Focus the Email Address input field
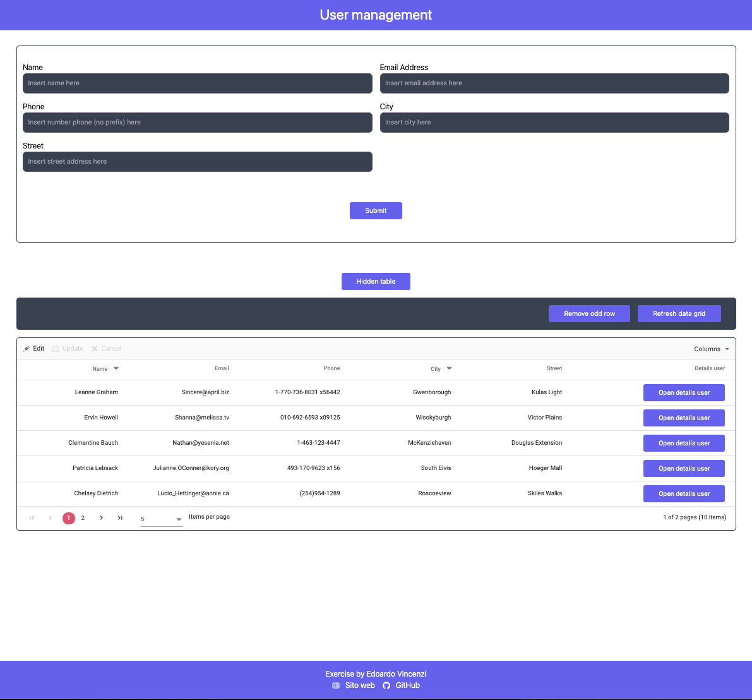The width and height of the screenshot is (752, 700). (554, 83)
